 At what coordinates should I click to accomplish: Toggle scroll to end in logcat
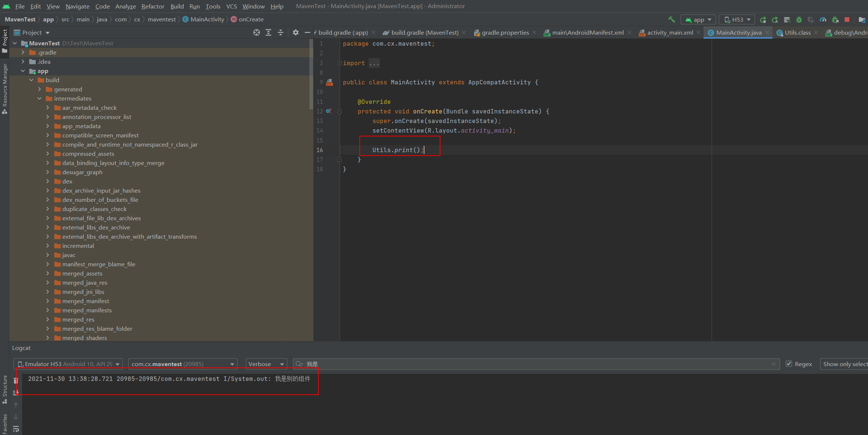(x=16, y=393)
